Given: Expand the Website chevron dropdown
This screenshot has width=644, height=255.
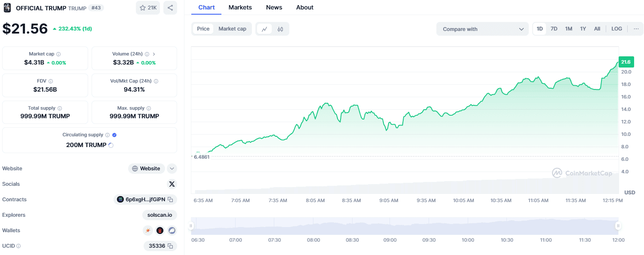Looking at the screenshot, I should coord(172,169).
